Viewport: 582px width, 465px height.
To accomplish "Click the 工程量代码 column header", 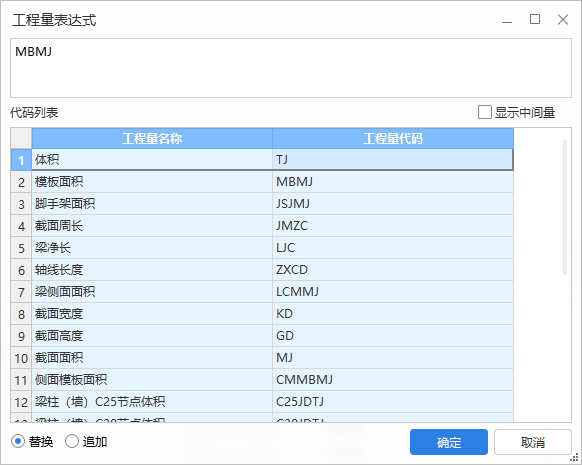I will click(x=393, y=138).
